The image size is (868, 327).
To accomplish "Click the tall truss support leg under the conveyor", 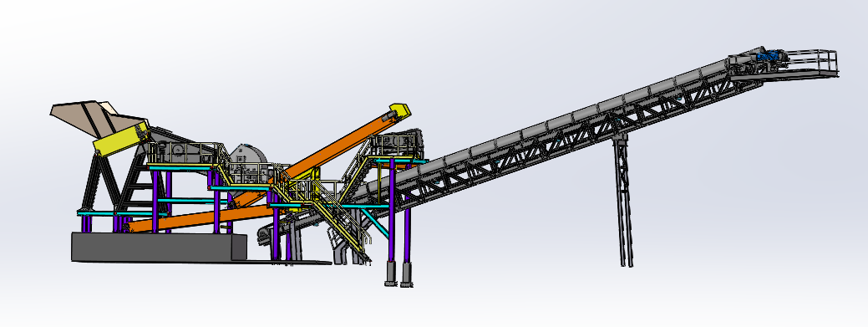I will pyautogui.click(x=622, y=200).
